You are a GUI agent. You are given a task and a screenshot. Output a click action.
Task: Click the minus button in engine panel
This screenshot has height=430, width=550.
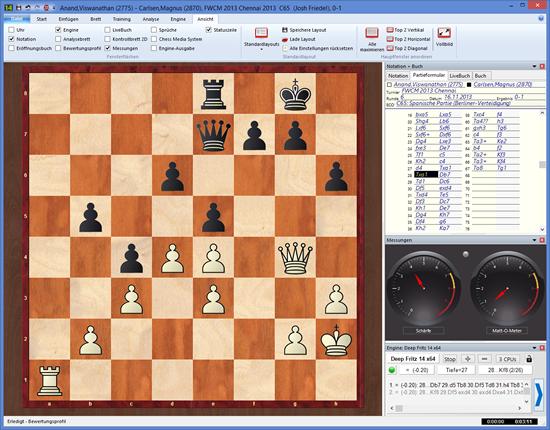pyautogui.click(x=484, y=359)
